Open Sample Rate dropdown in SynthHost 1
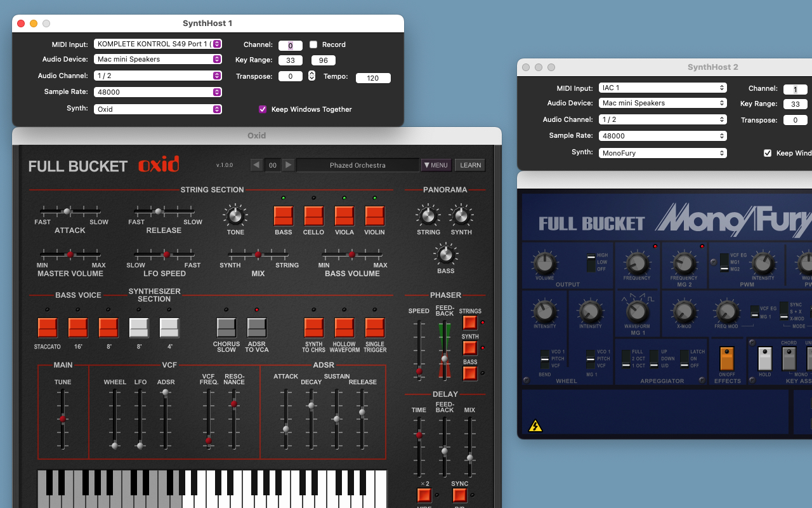Screen dimensions: 812x508 click(158, 92)
